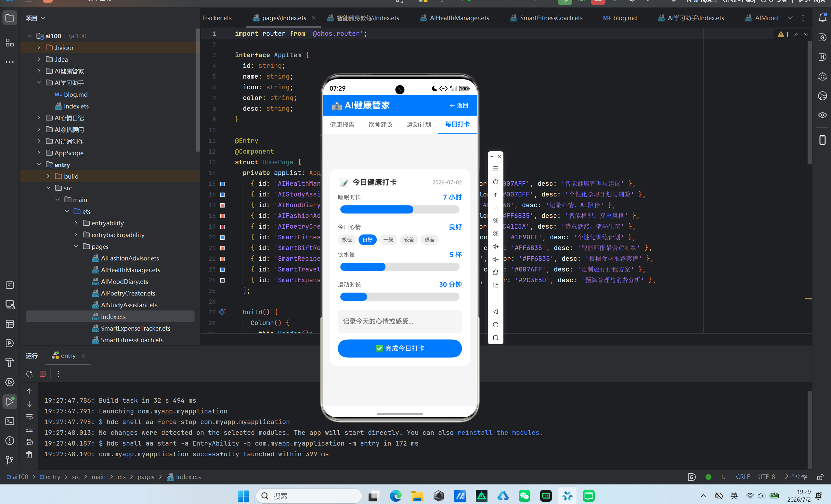Screen dimensions: 831x504
Task: Clear the run console with trash icon
Action: (x=29, y=454)
